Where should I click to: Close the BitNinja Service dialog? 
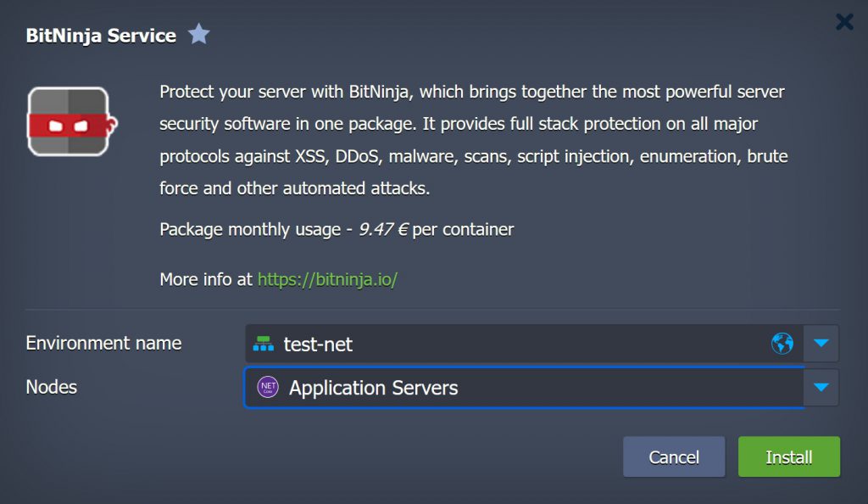coord(844,22)
